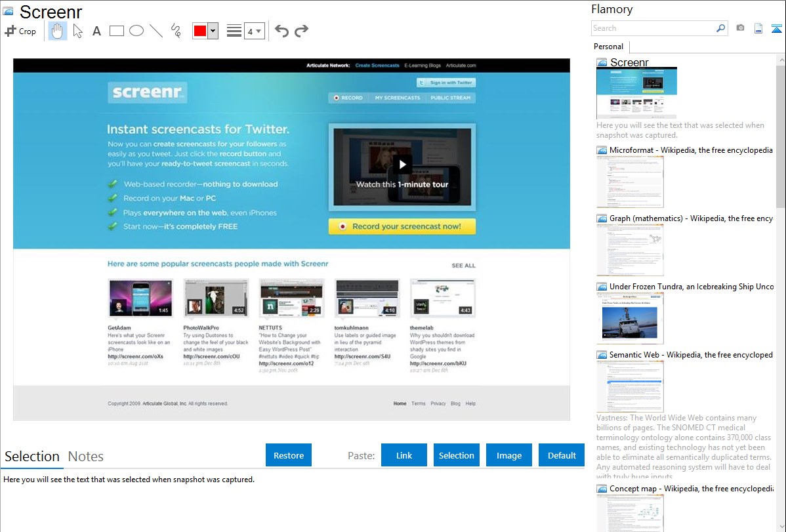Click the Flamory Search field

pos(653,28)
